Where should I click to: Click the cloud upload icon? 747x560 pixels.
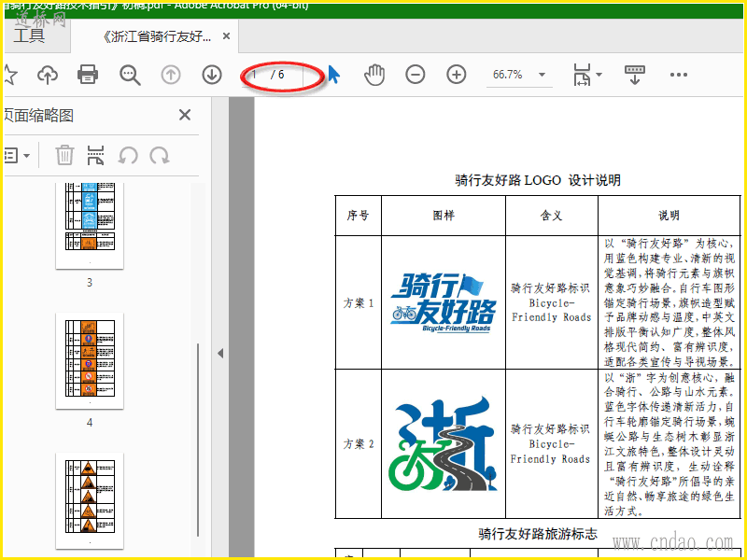(x=48, y=75)
